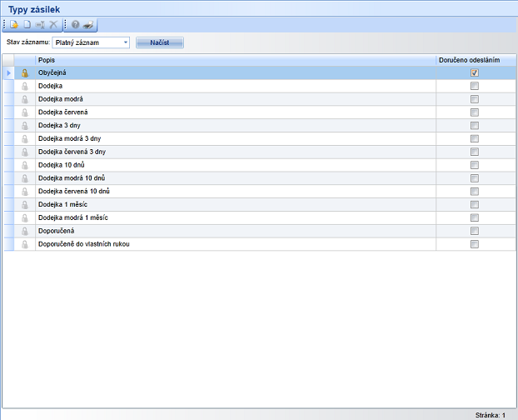518x420 pixels.
Task: Click the rename field toolbar icon
Action: [x=40, y=24]
